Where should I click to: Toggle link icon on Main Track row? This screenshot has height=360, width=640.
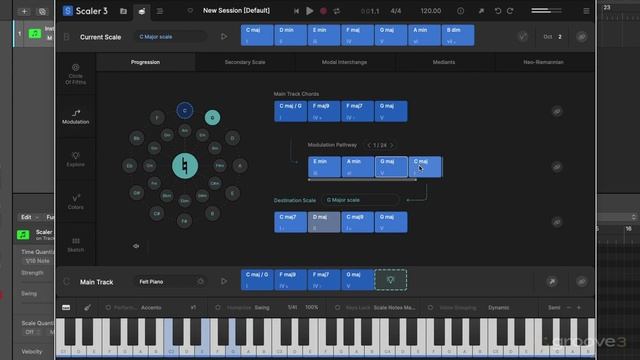tap(582, 282)
